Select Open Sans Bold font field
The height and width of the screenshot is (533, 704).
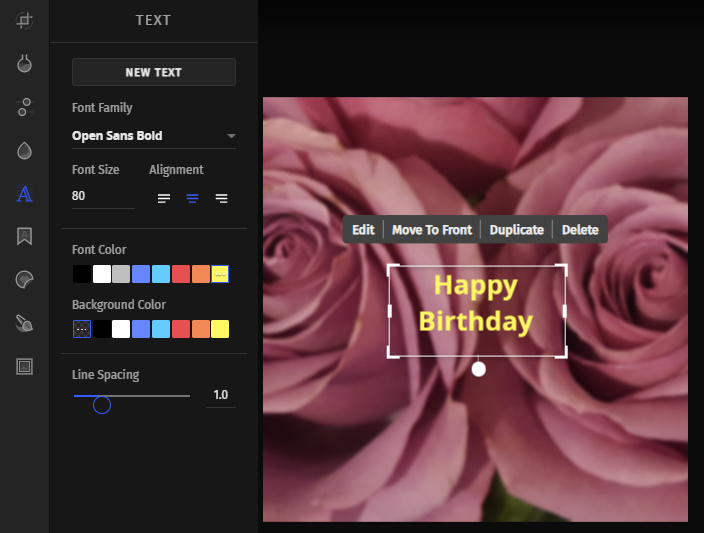tap(154, 136)
